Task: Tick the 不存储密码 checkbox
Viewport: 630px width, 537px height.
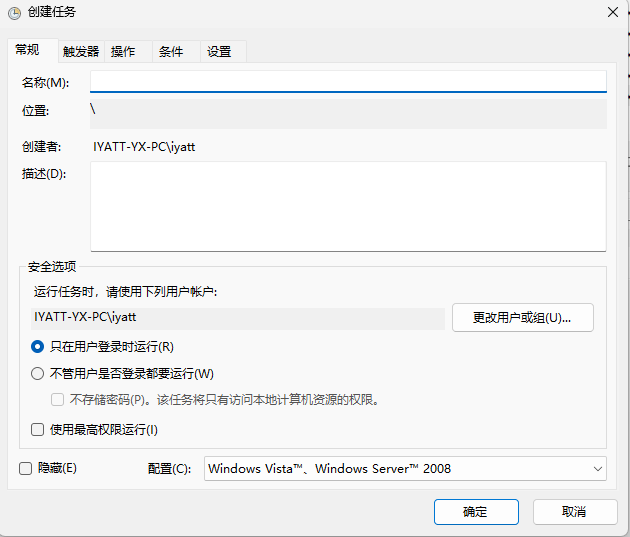Action: click(x=58, y=400)
